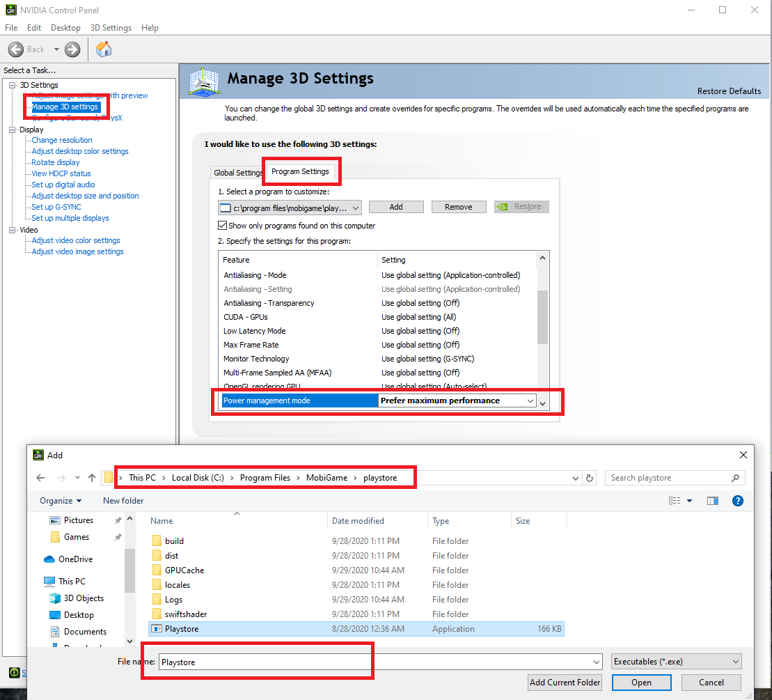Click the Forward arrow navigation icon
The image size is (772, 700).
[72, 49]
